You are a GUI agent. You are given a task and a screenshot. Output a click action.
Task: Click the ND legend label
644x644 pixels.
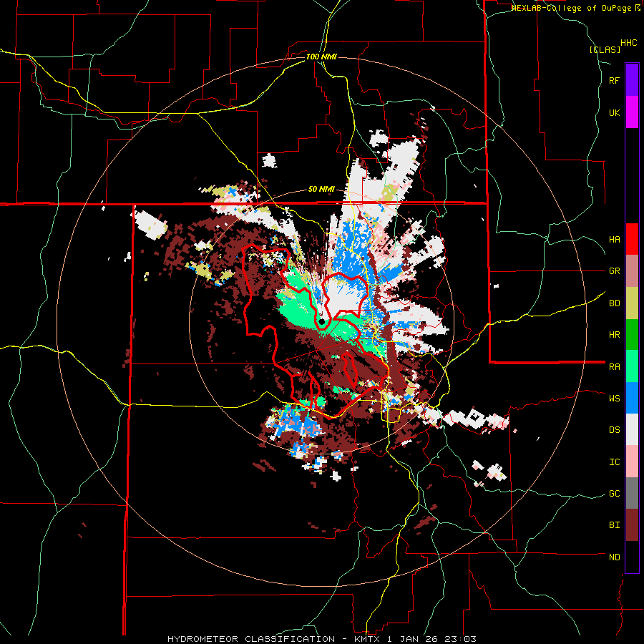[614, 557]
